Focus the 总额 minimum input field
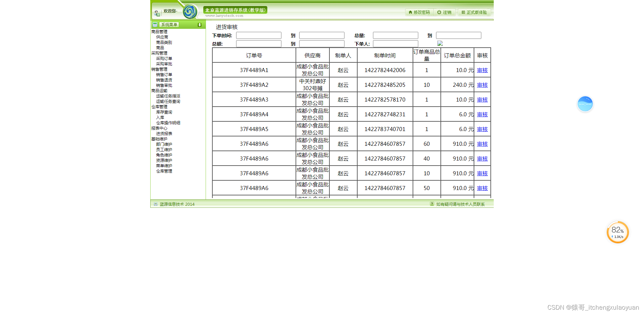 click(259, 44)
